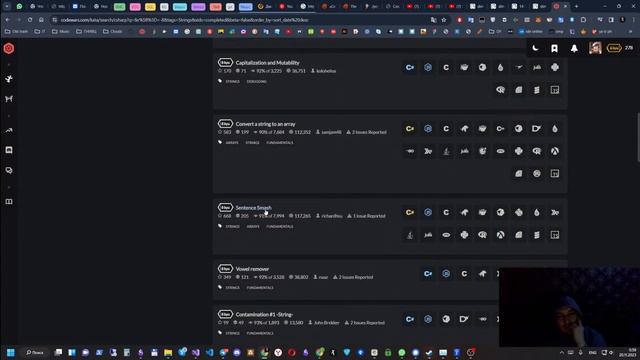Open the FUNDAMENTALS tag under Sentence Smash

click(x=280, y=227)
